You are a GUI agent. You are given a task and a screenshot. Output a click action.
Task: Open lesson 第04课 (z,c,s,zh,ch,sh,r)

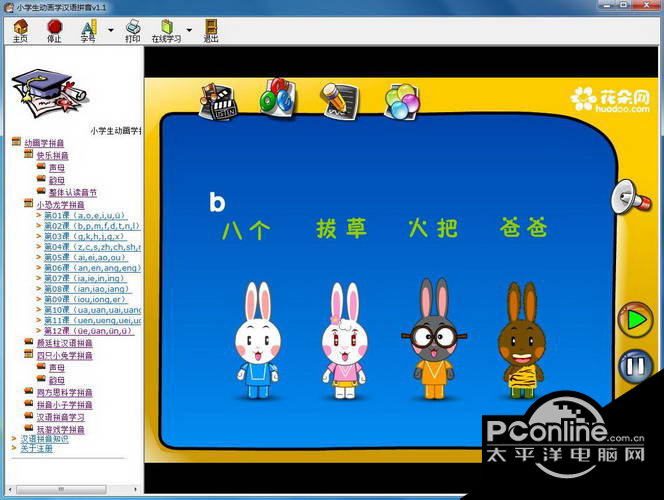click(x=92, y=247)
